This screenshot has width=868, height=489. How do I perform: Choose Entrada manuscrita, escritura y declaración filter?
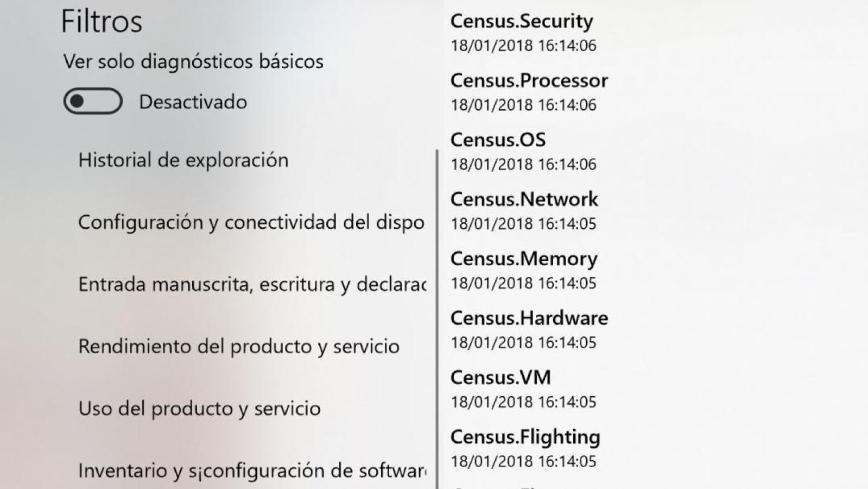[252, 284]
